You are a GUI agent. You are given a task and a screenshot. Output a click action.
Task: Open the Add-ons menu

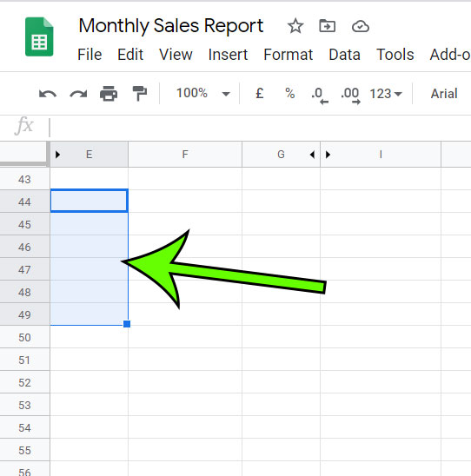450,55
